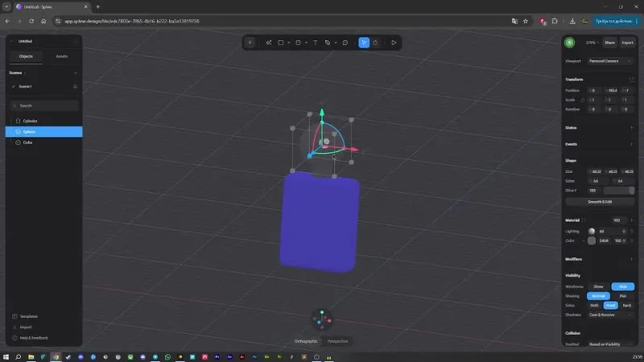Open the Pen tool dropdown arrow
The height and width of the screenshot is (362, 644).
336,43
